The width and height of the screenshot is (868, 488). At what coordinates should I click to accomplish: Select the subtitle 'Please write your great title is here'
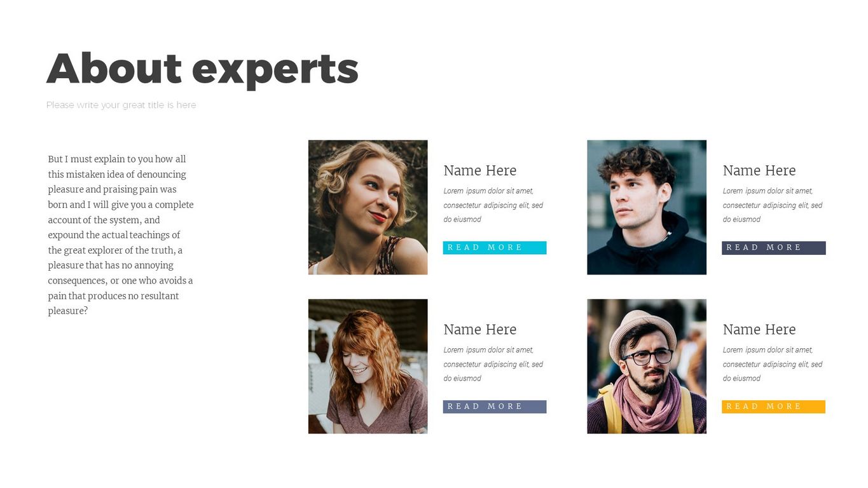[121, 105]
